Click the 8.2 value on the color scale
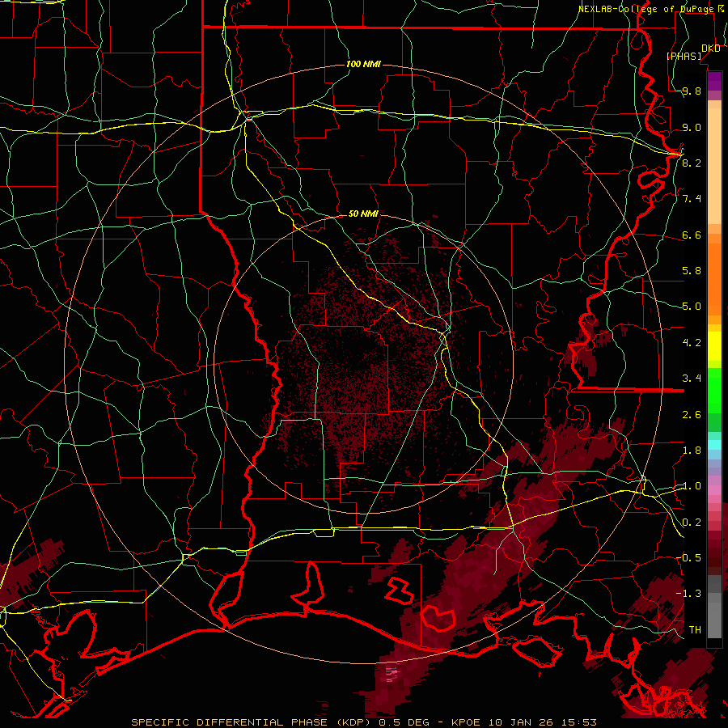 point(692,163)
